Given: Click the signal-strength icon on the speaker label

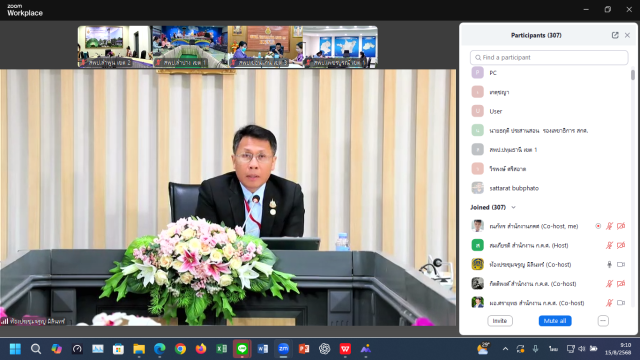Looking at the screenshot, I should (x=4, y=321).
